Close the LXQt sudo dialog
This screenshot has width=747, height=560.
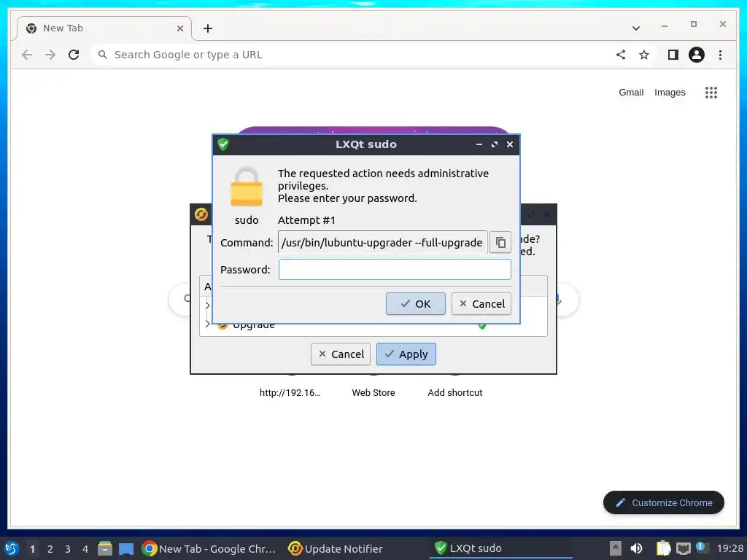point(509,144)
